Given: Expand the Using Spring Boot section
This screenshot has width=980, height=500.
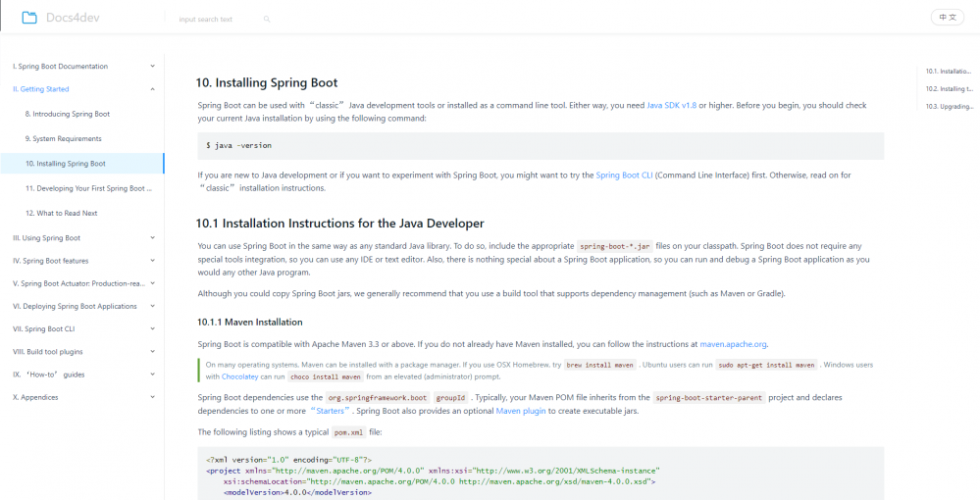Looking at the screenshot, I should [152, 237].
